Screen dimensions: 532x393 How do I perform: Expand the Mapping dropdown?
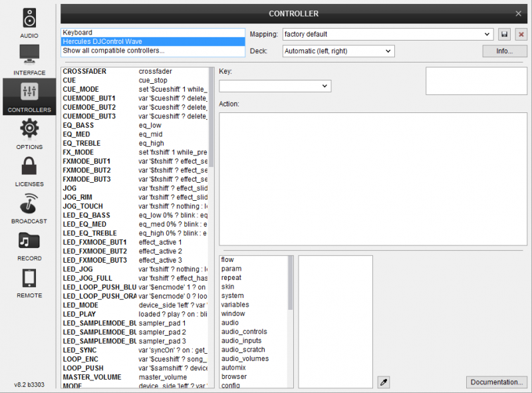487,34
